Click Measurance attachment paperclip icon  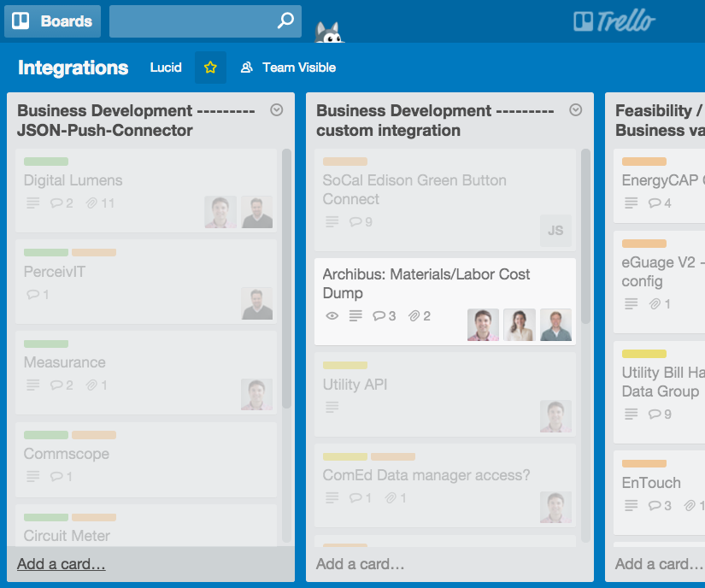pyautogui.click(x=91, y=385)
